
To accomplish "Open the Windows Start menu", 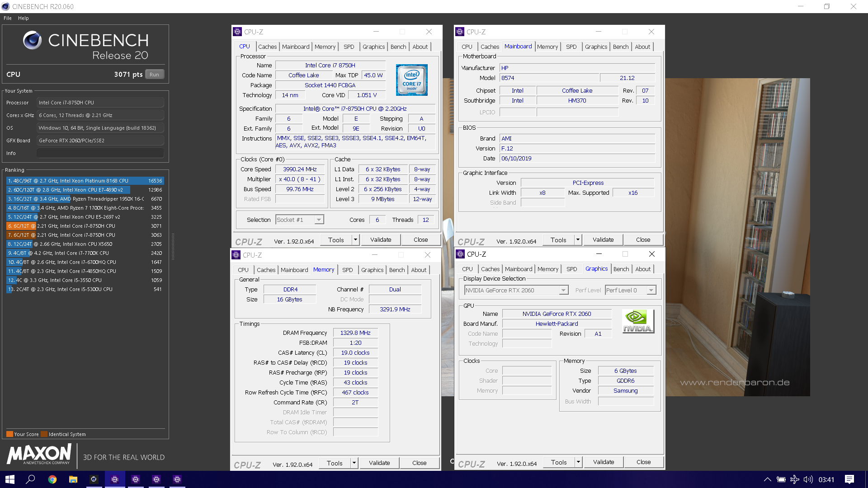I will pos(10,479).
